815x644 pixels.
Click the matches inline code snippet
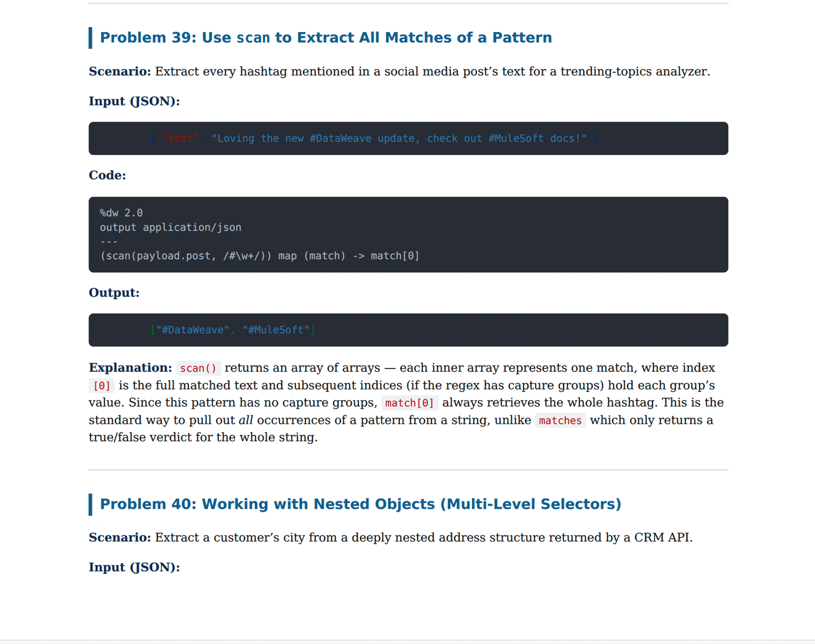pyautogui.click(x=560, y=421)
